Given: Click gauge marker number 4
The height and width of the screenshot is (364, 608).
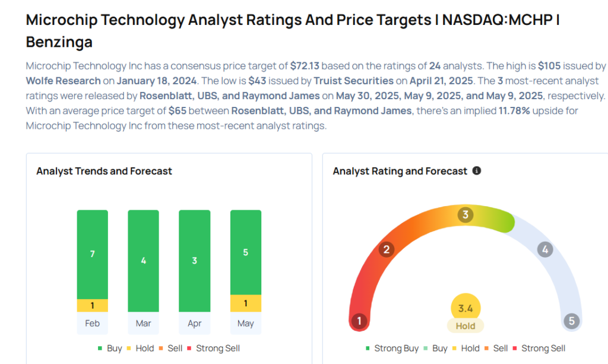Looking at the screenshot, I should pos(544,249).
